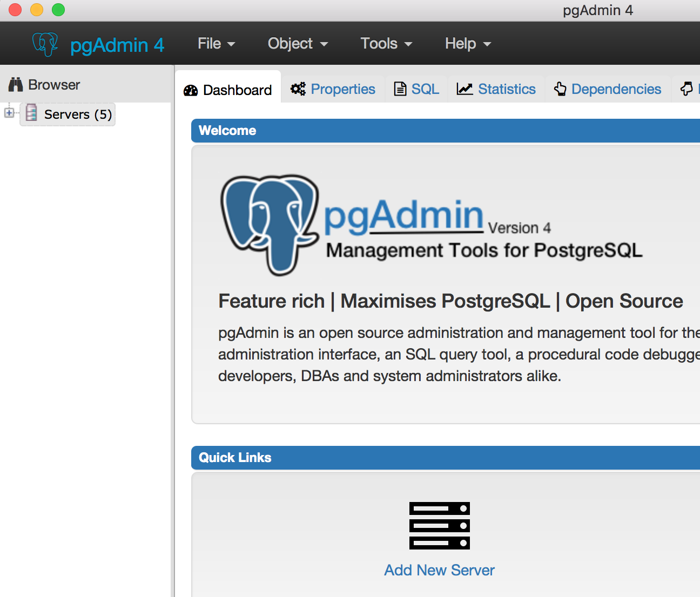This screenshot has height=597, width=700.
Task: Click the partially visible Dependents tab icon
Action: click(686, 89)
